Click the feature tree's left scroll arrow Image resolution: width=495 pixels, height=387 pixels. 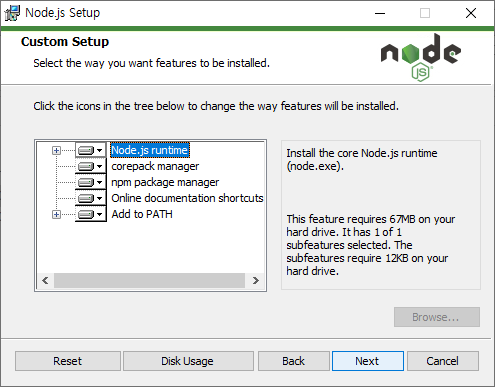[45, 281]
